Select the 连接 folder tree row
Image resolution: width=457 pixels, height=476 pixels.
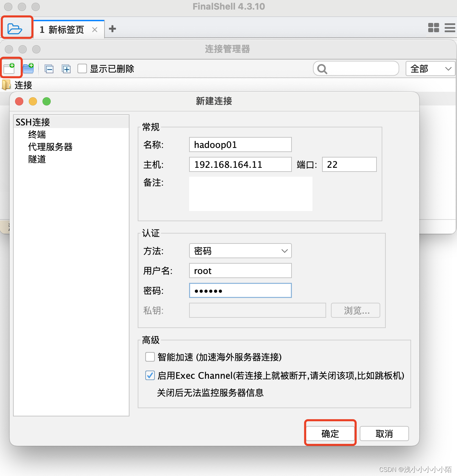pos(228,85)
